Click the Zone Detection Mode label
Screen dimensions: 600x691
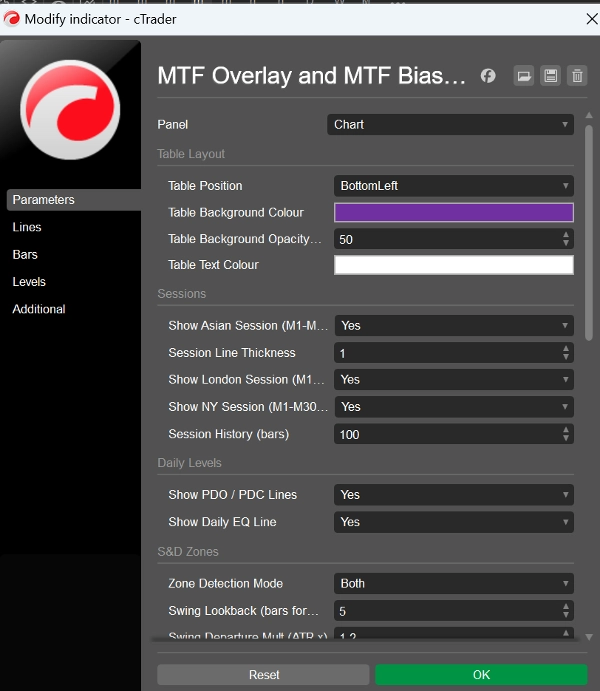(x=226, y=583)
